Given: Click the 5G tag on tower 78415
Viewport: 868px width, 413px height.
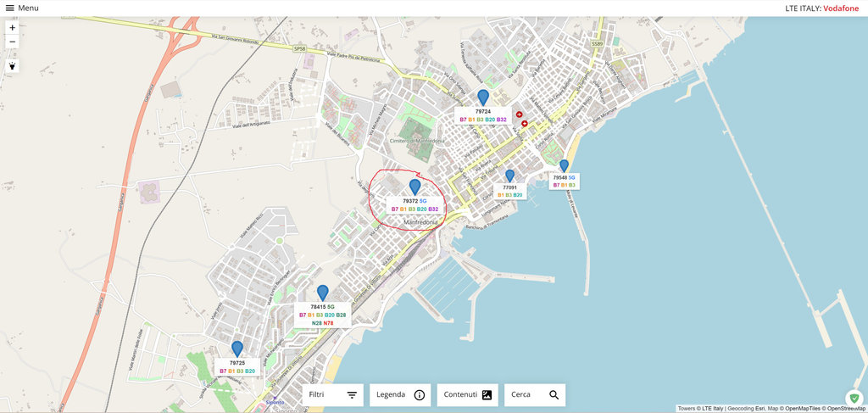Looking at the screenshot, I should click(331, 307).
